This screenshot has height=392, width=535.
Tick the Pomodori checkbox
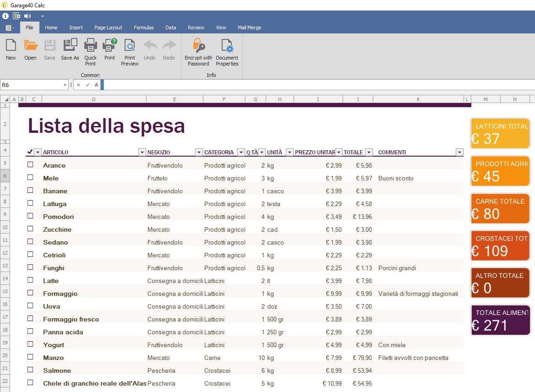coord(30,216)
